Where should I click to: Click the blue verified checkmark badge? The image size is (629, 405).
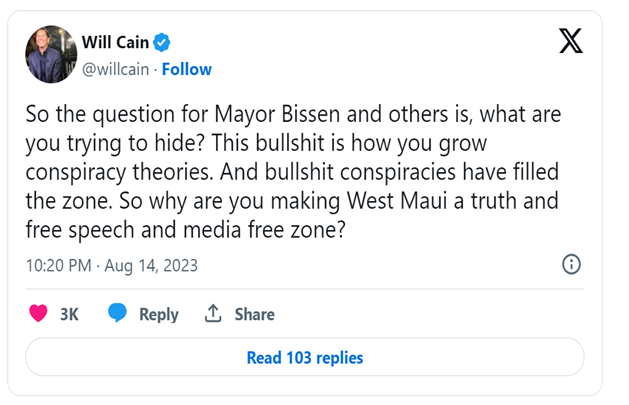click(x=161, y=43)
